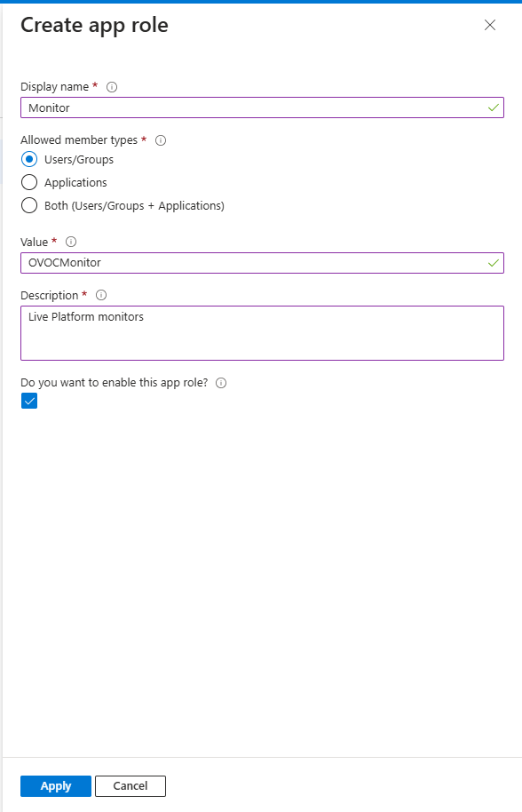This screenshot has height=812, width=522.
Task: Click the Description info icon
Action: click(101, 295)
